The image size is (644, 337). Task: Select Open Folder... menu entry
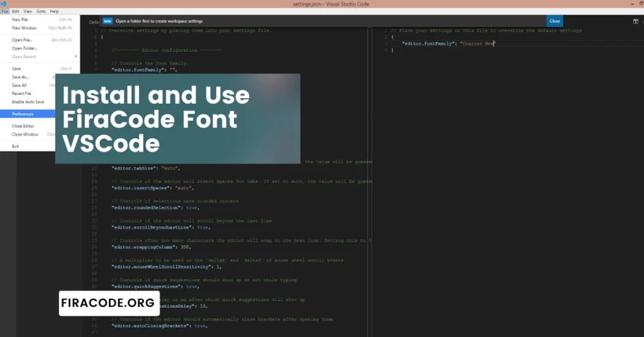40,48
